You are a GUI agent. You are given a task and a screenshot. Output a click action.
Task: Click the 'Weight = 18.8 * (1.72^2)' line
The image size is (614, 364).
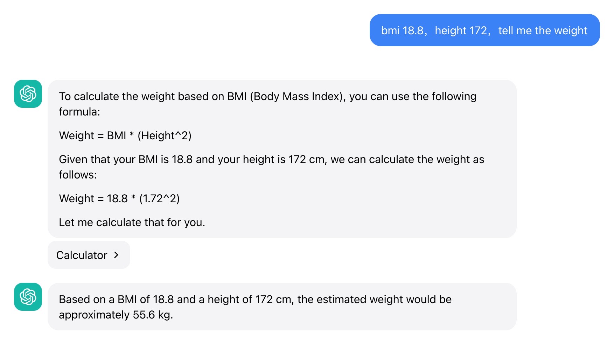click(119, 198)
